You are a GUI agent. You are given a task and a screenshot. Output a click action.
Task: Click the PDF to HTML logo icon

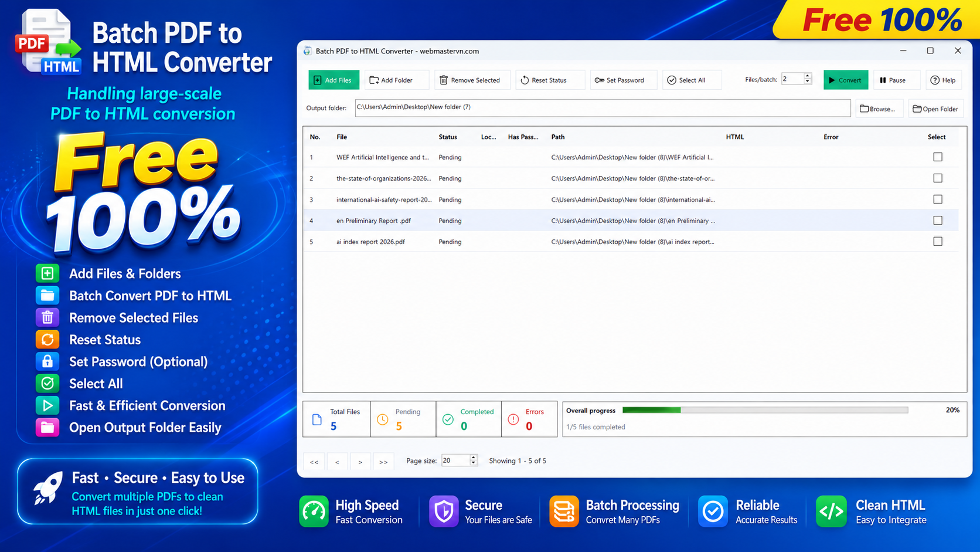(48, 42)
